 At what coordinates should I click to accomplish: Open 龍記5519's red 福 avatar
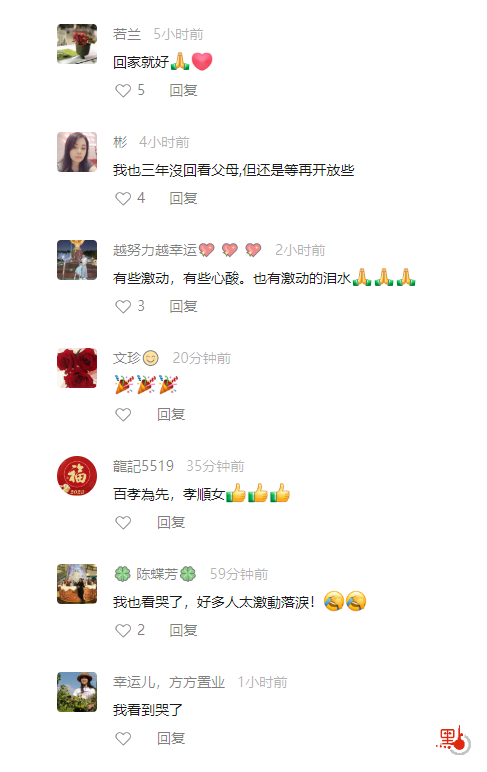pyautogui.click(x=77, y=476)
